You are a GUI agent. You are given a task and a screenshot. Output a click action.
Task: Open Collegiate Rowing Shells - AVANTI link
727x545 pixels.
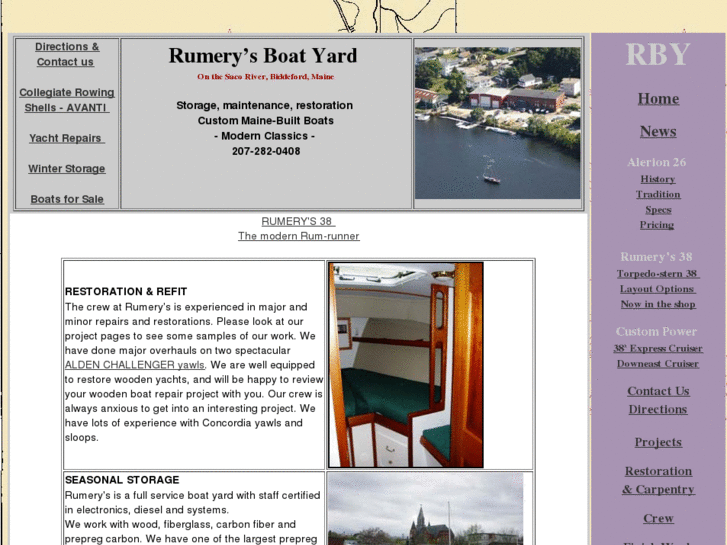[x=67, y=100]
